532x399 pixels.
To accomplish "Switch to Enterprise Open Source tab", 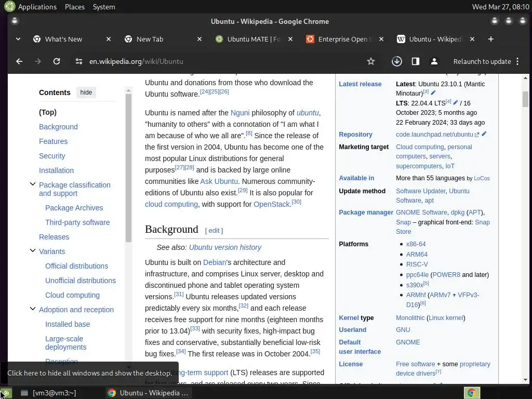I will [x=344, y=39].
